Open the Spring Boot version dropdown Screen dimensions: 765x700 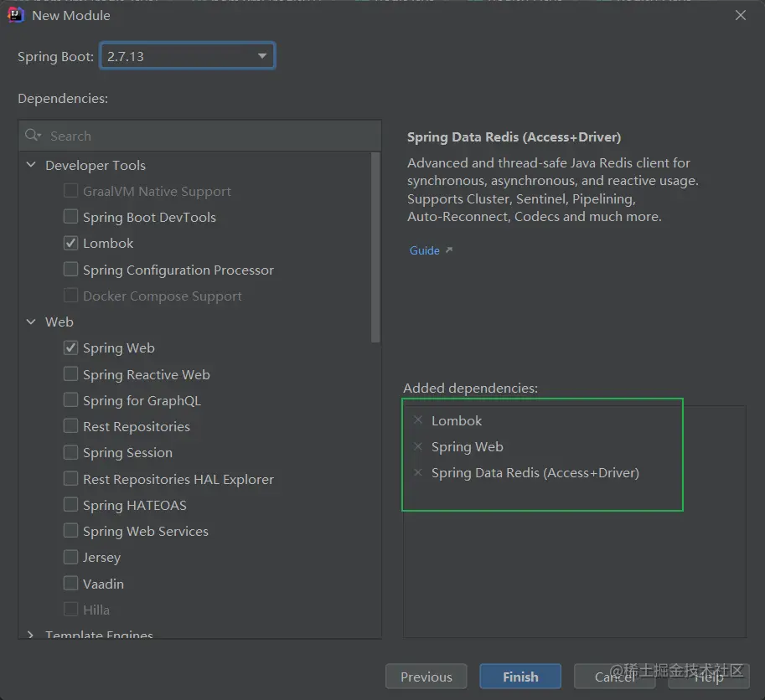click(188, 56)
